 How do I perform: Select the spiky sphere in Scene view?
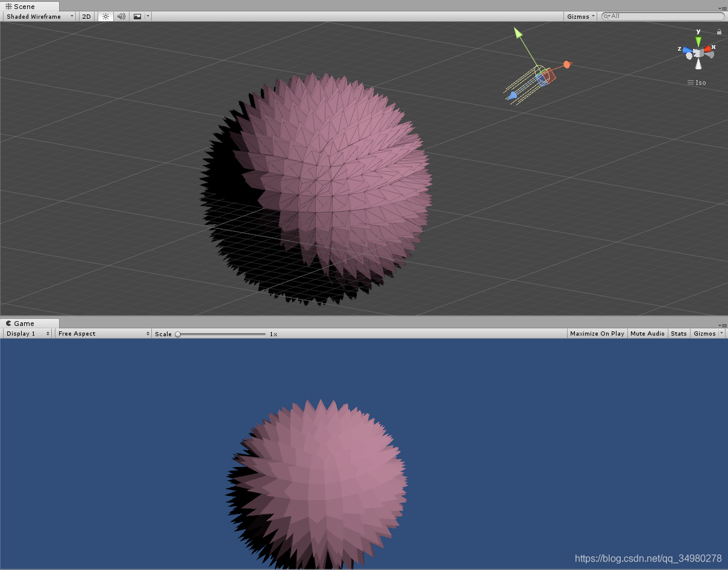[316, 189]
